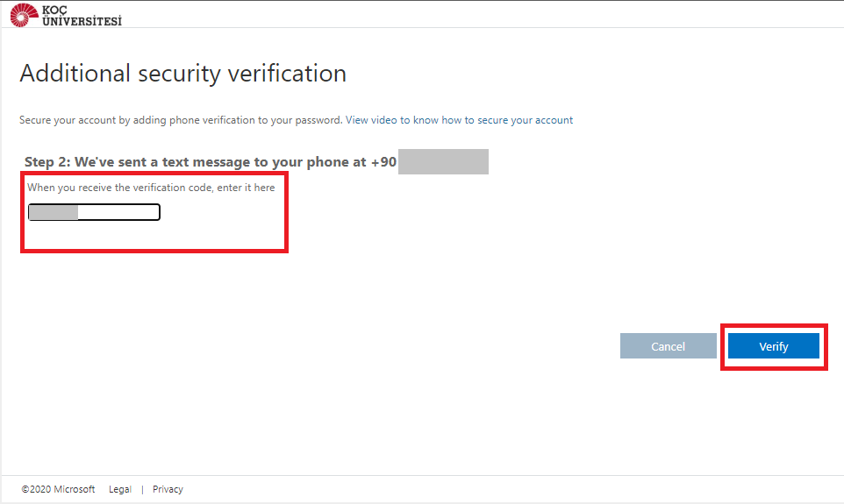
Task: Open the Privacy footer link
Action: [168, 489]
